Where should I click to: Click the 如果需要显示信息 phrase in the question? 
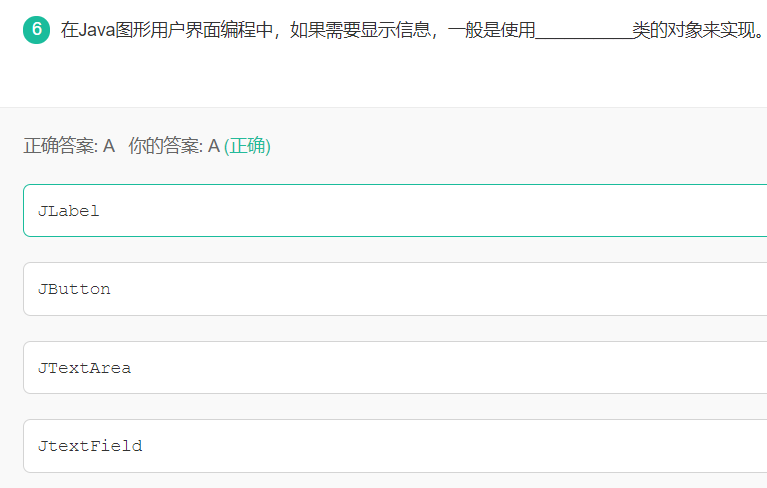click(360, 30)
